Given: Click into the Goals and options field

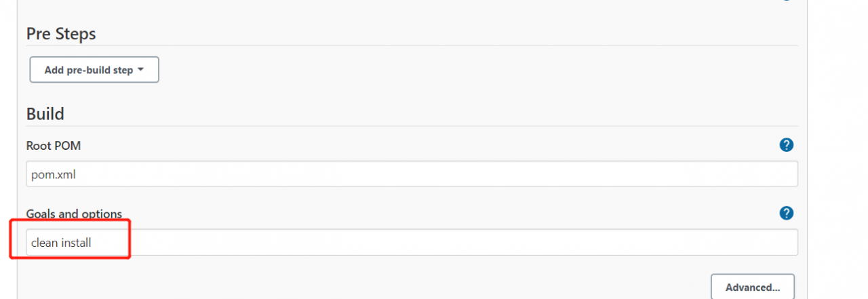Looking at the screenshot, I should pos(412,242).
